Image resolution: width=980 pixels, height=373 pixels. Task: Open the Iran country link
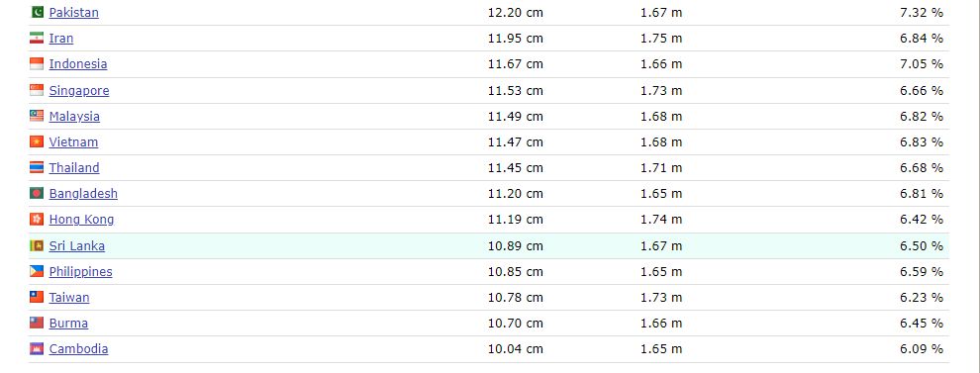[x=61, y=39]
